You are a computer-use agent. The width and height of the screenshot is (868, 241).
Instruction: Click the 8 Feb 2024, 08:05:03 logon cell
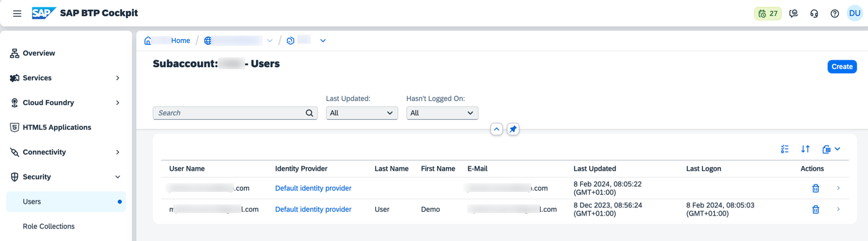click(x=720, y=209)
